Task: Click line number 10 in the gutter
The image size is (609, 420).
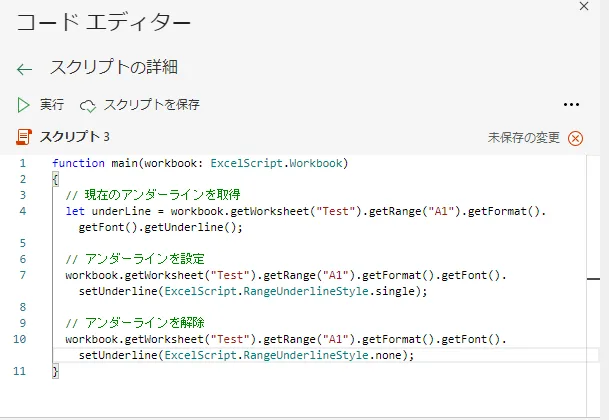Action: [22, 339]
